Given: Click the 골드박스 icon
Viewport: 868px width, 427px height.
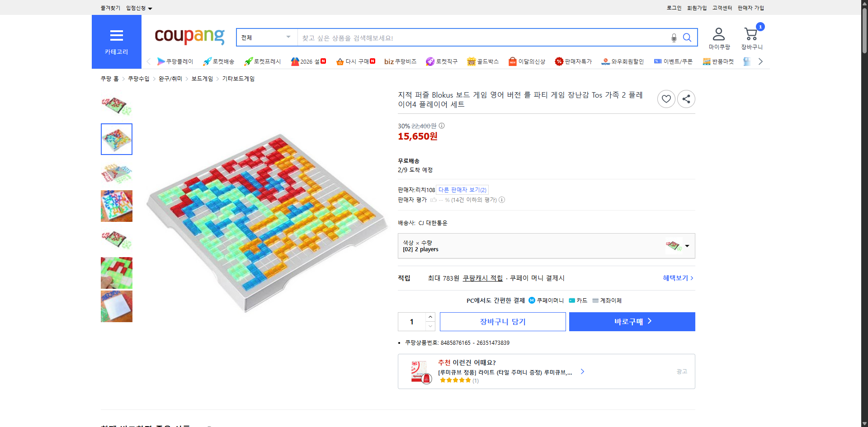Looking at the screenshot, I should pyautogui.click(x=471, y=61).
